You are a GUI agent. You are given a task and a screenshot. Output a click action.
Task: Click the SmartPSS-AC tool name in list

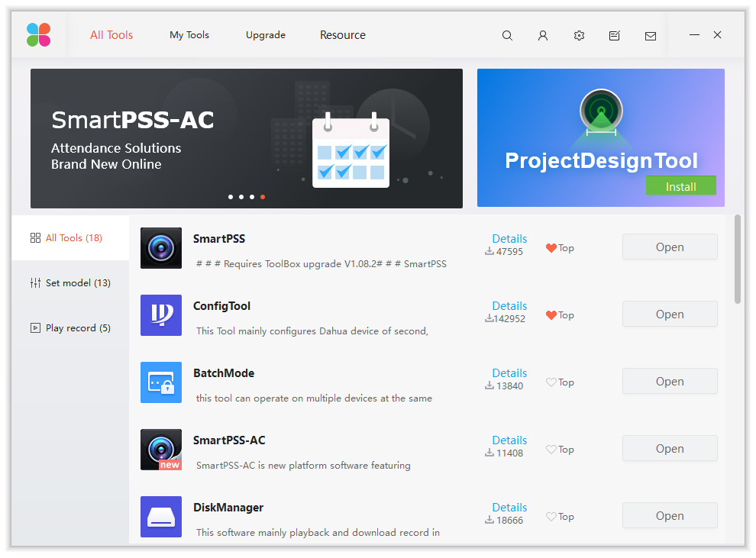click(229, 440)
